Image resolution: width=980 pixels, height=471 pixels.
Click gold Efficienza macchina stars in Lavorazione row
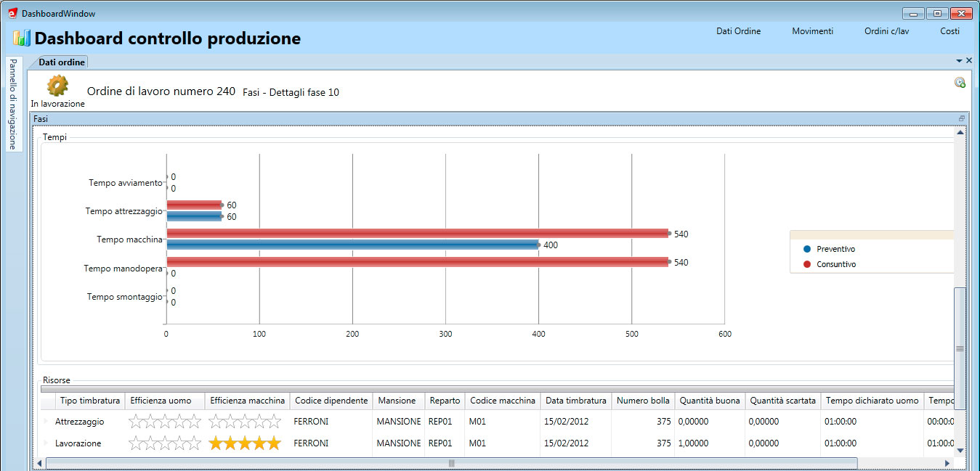(x=245, y=443)
